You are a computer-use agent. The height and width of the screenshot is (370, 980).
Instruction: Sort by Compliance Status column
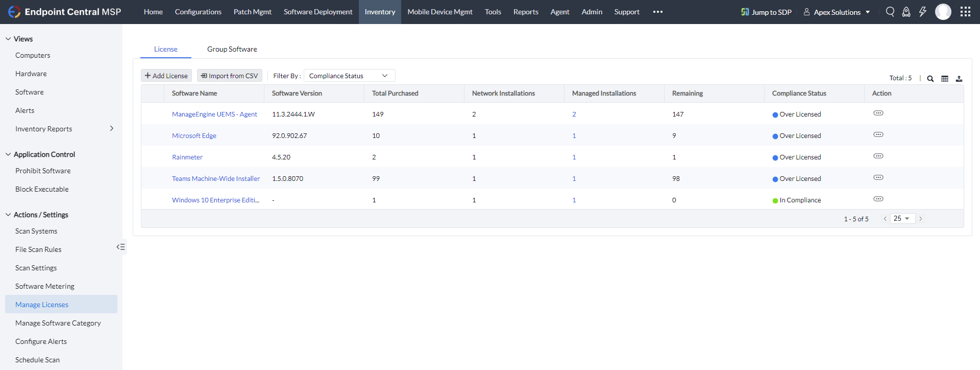[799, 93]
